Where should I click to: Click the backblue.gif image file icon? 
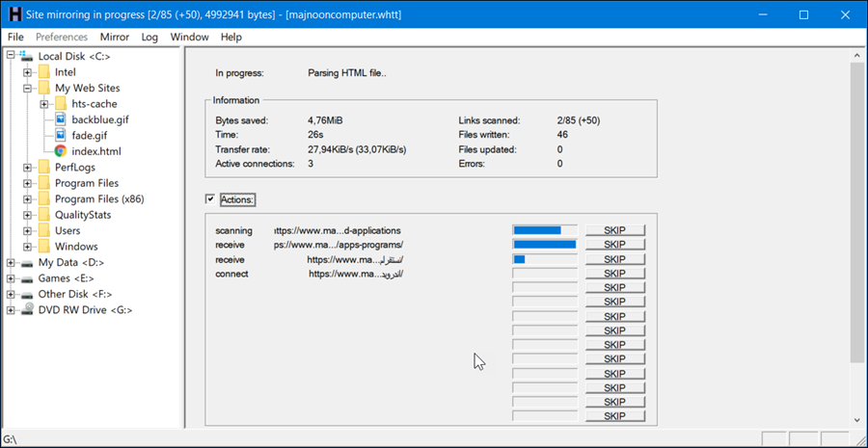(x=61, y=119)
